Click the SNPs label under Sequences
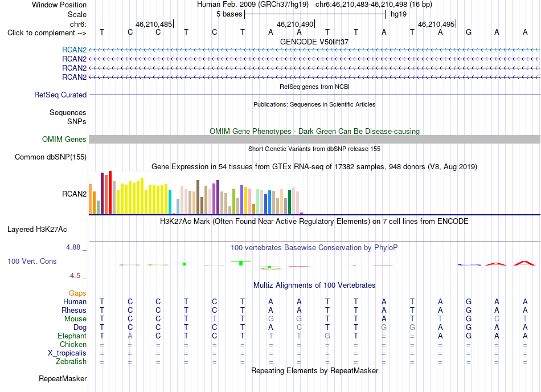Screen dimensions: 541x392 point(77,121)
